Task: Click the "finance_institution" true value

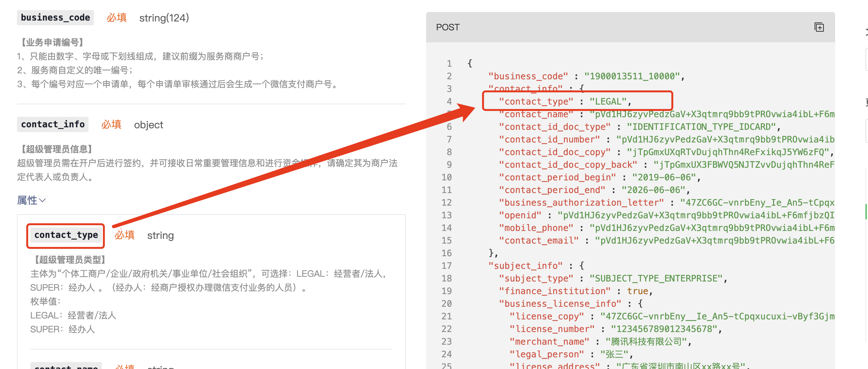Action: 637,291
